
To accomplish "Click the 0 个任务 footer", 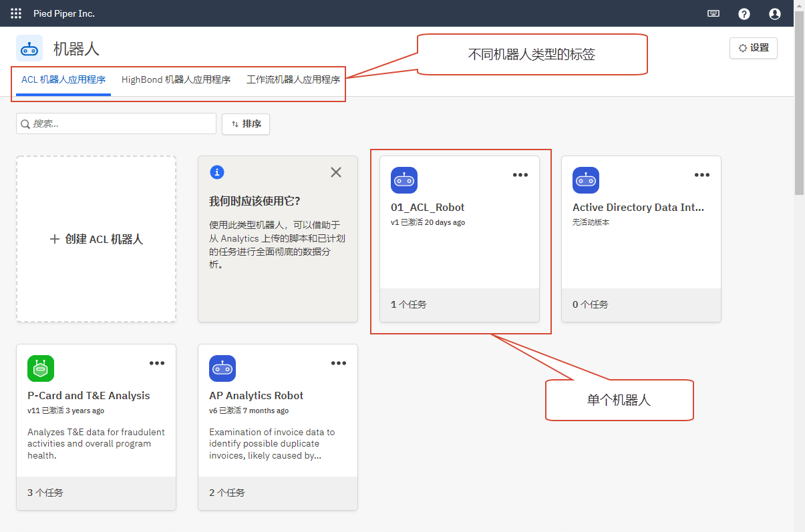I will pyautogui.click(x=641, y=304).
